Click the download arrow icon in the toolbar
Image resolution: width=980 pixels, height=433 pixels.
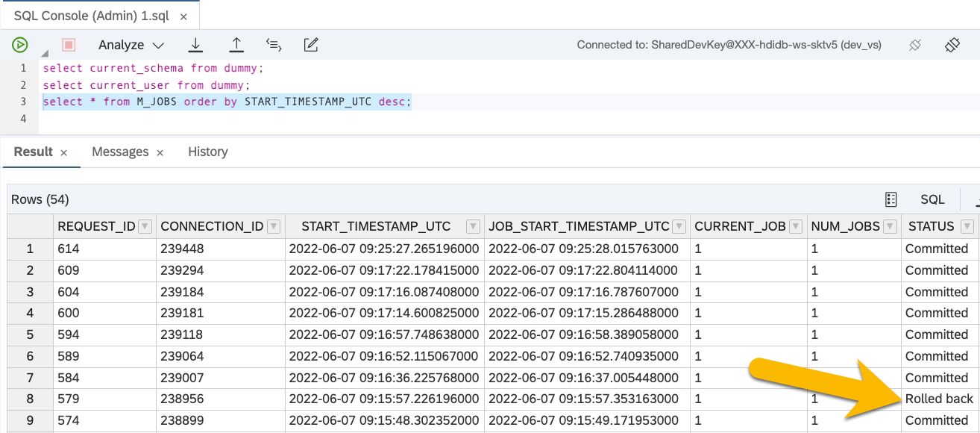pyautogui.click(x=195, y=45)
